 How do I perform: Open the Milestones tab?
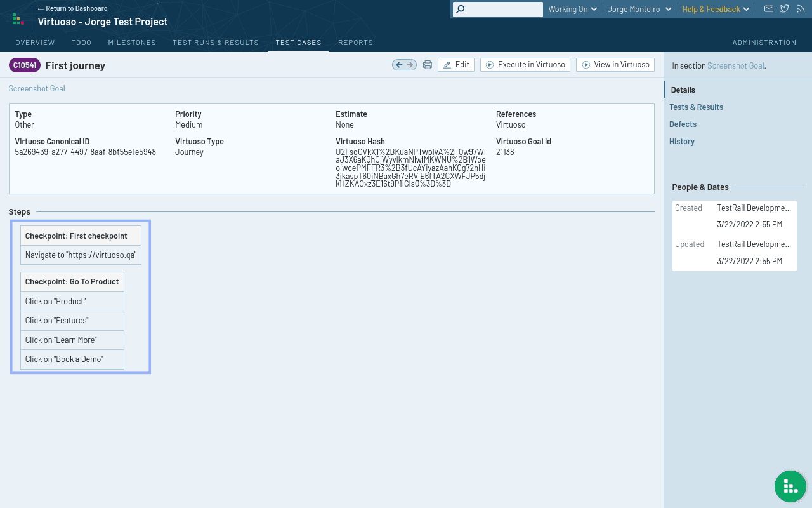[132, 43]
